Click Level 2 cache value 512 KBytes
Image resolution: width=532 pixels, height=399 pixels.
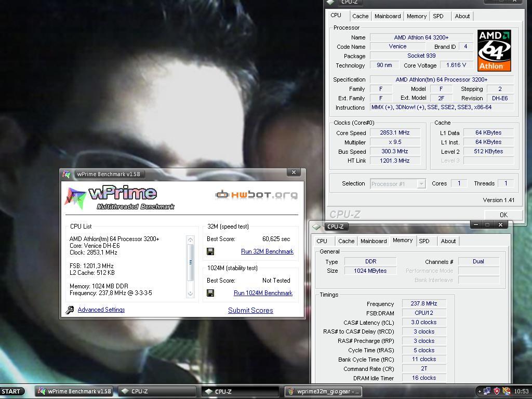(488, 151)
